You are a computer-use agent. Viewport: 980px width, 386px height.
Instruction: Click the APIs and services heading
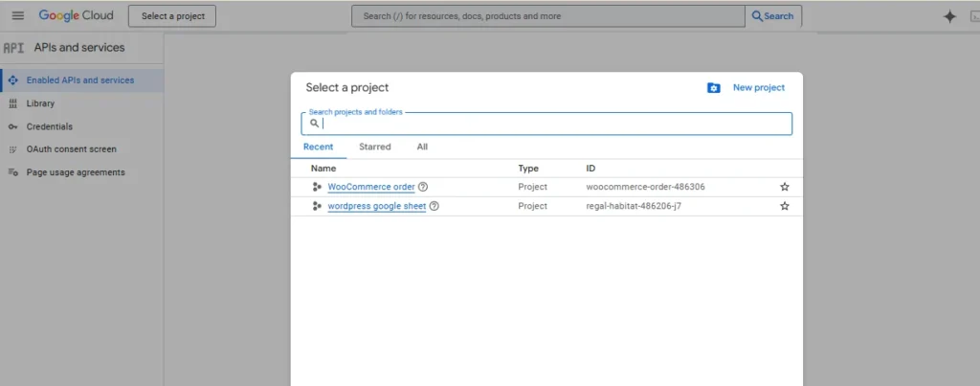pos(79,48)
